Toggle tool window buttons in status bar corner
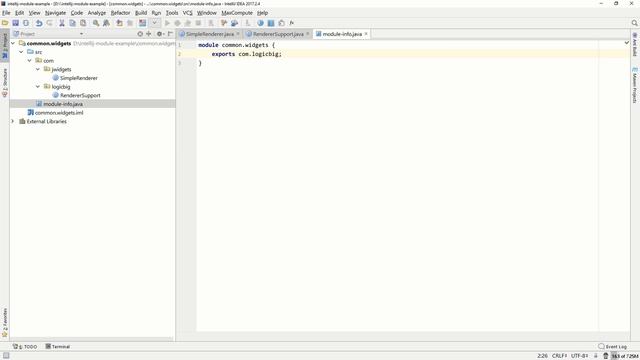640x360 pixels. pos(6,356)
